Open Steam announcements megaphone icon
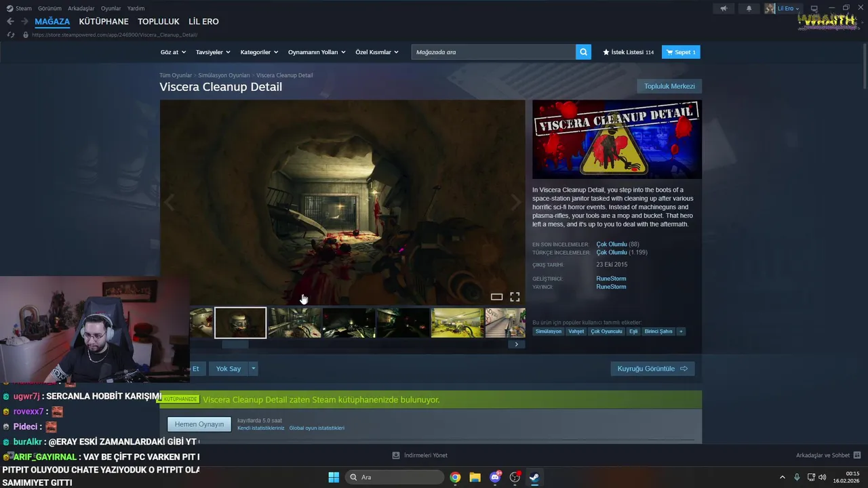The height and width of the screenshot is (488, 868). (724, 8)
